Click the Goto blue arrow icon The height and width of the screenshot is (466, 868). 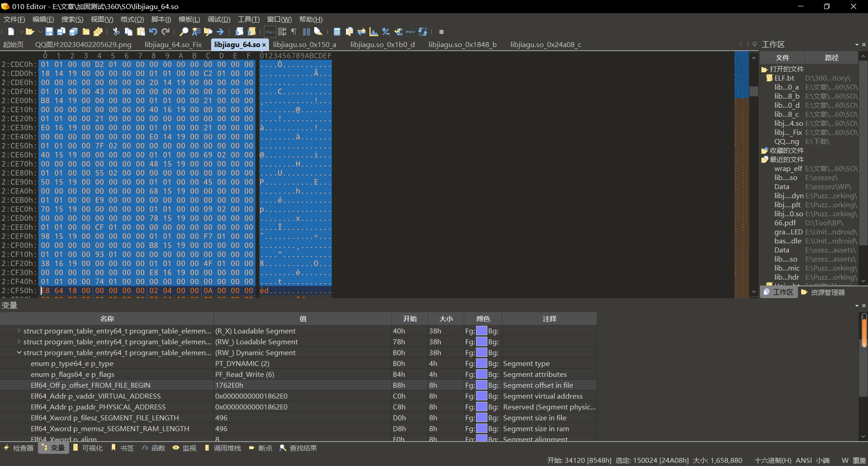(221, 32)
